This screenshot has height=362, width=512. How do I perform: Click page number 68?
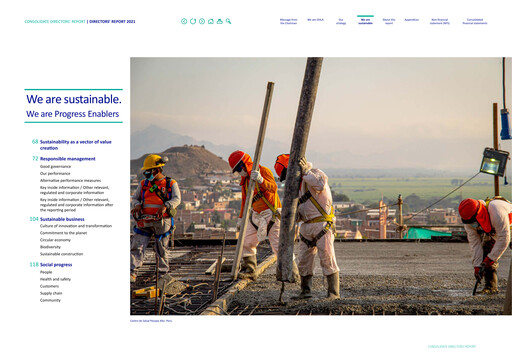[35, 142]
